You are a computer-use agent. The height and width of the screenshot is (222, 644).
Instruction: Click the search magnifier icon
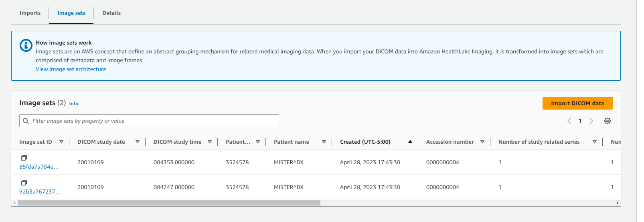(26, 121)
